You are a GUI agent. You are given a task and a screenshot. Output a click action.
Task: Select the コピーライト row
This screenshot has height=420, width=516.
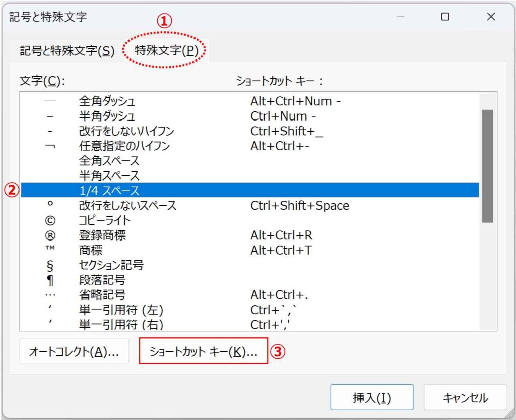tap(250, 220)
